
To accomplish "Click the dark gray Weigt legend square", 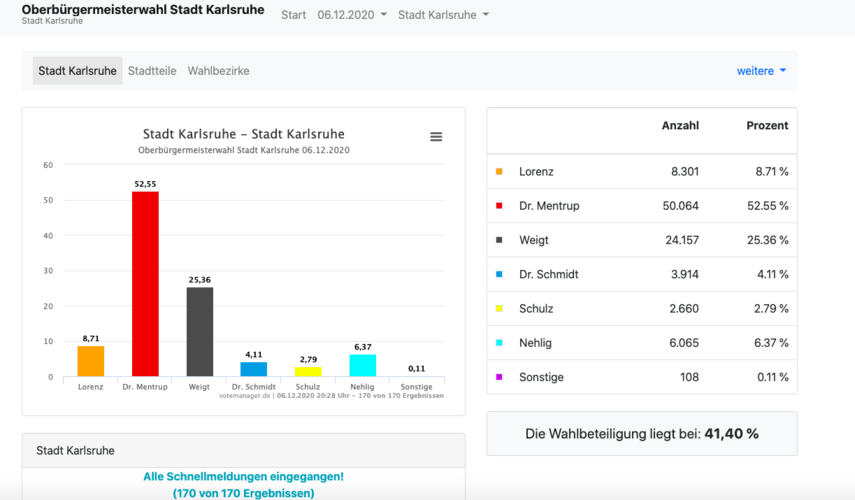I will 499,240.
